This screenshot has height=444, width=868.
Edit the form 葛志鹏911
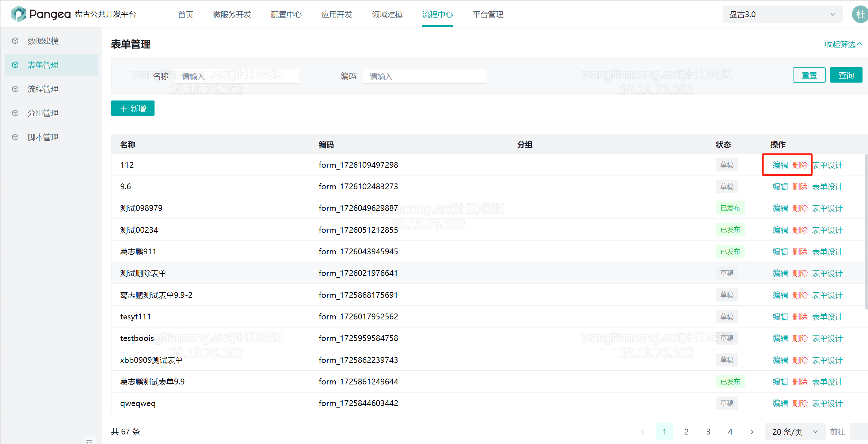[x=780, y=251]
